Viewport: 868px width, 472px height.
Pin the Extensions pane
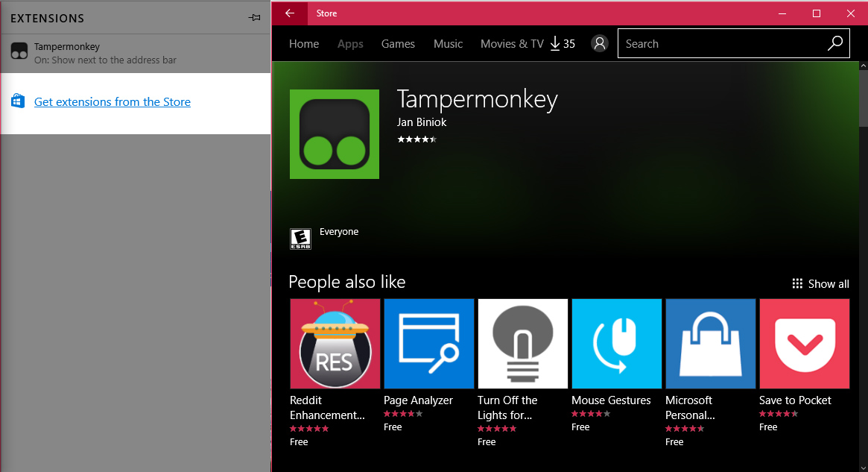point(254,18)
